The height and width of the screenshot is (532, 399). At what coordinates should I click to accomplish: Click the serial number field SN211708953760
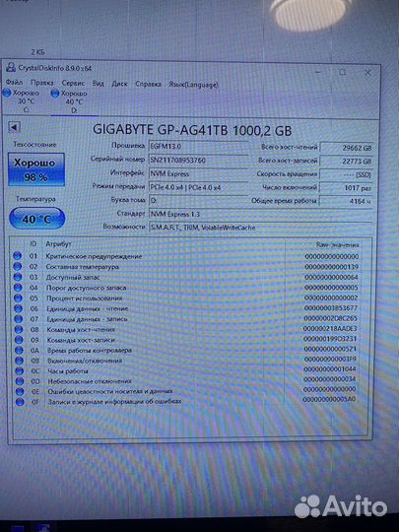pos(198,160)
